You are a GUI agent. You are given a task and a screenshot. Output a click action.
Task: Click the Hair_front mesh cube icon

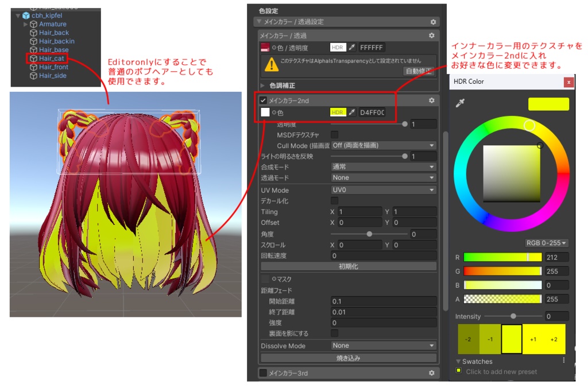pos(33,67)
